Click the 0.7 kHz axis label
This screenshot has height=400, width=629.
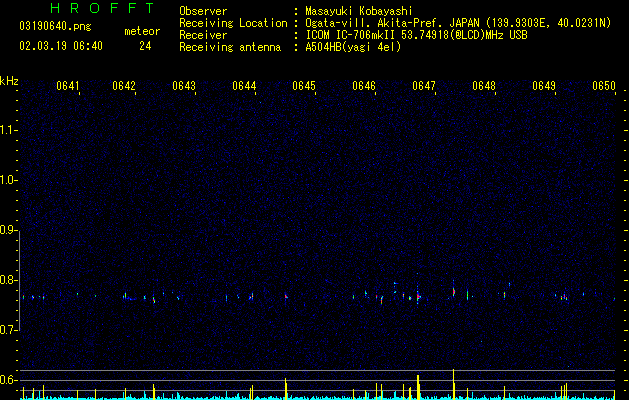[x=9, y=330]
